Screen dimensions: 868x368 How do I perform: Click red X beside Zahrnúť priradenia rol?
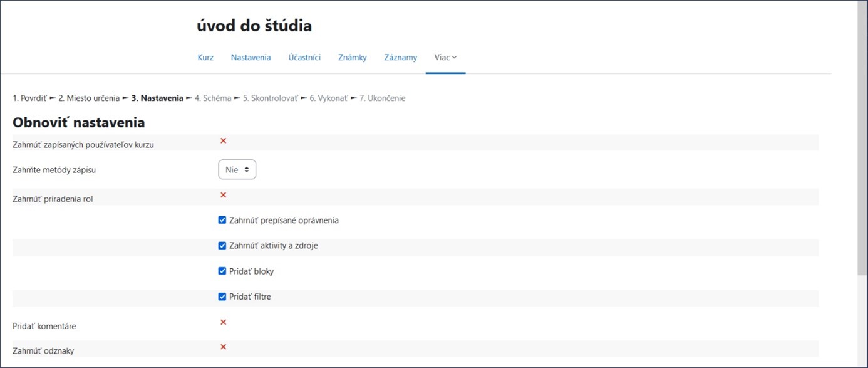(x=223, y=195)
